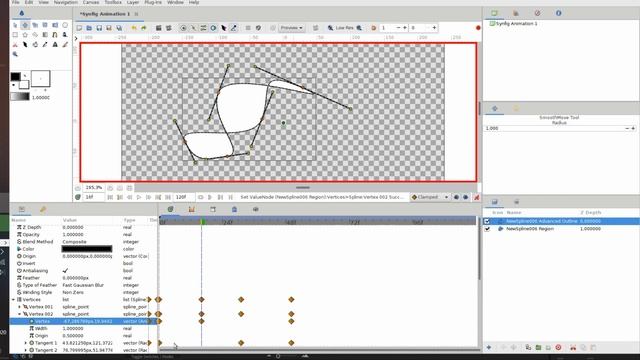Screen dimensions: 640x360
Task: Toggle vertex handles display in toolbar
Action: tap(193, 28)
